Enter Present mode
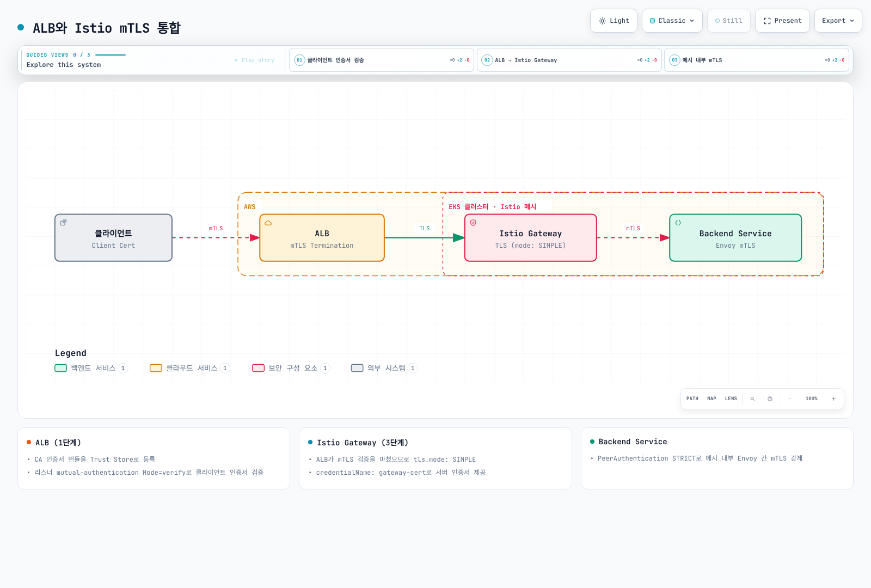 (782, 21)
